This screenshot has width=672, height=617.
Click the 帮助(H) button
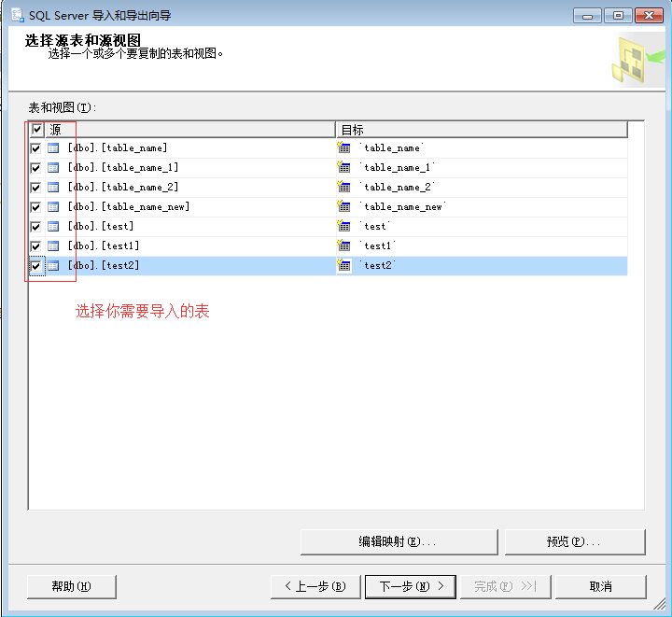click(72, 586)
